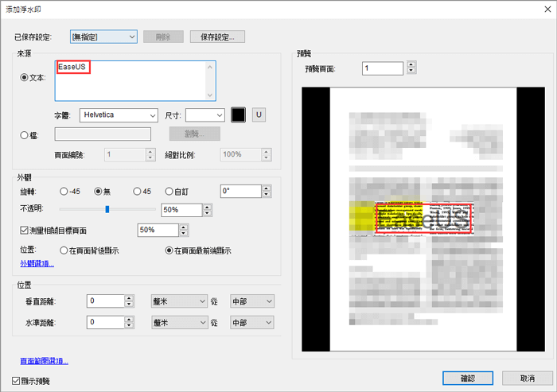Click the opacity 50% value field
557x392 pixels.
182,210
